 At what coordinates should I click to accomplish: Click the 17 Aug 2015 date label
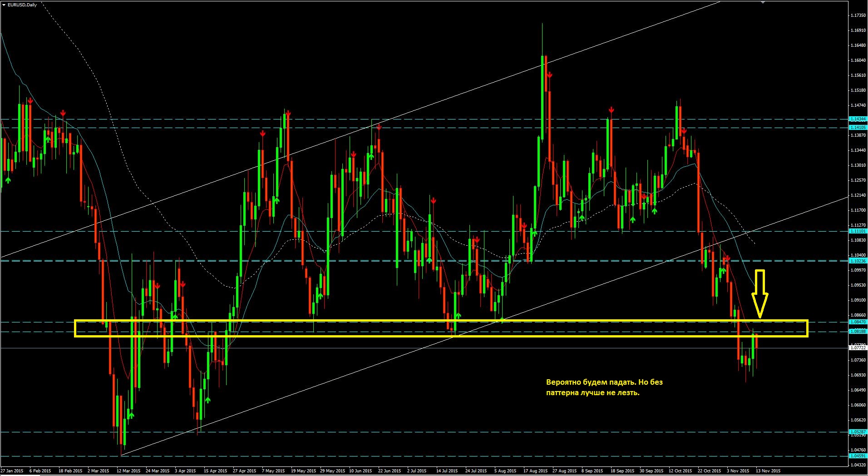[535, 471]
